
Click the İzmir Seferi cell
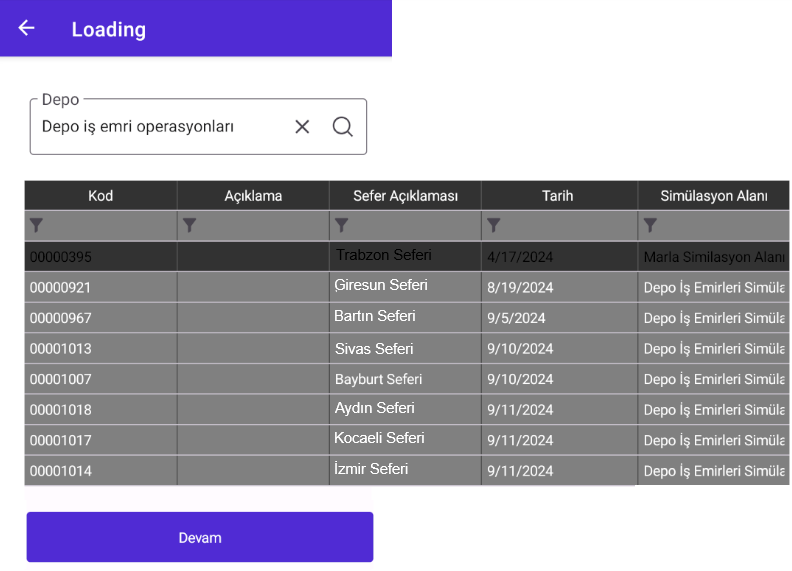tap(405, 471)
